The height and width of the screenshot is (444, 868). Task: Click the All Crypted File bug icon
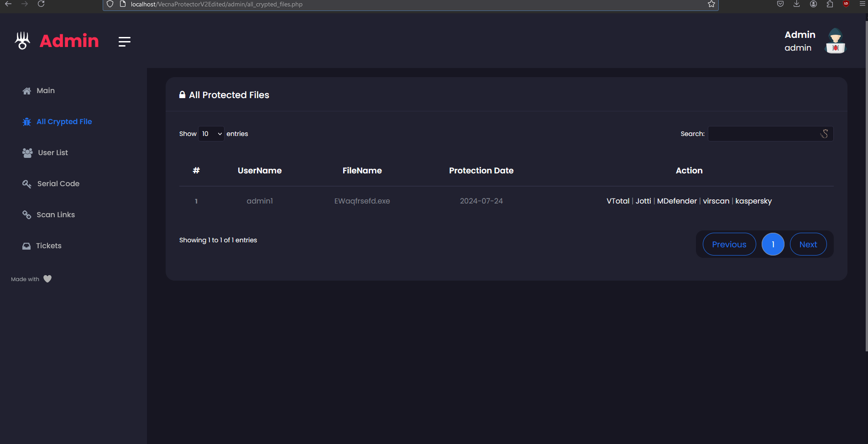(x=27, y=122)
